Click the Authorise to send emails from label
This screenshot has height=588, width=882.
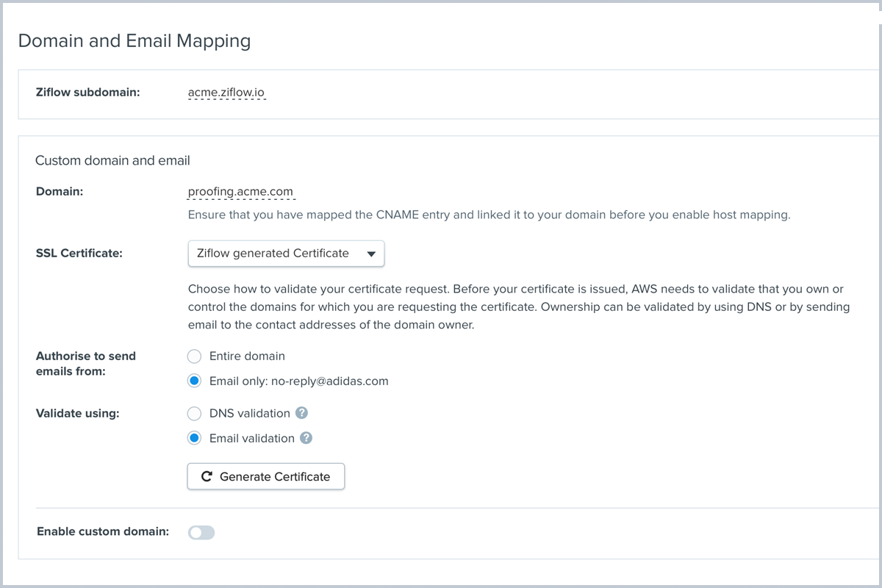click(86, 364)
